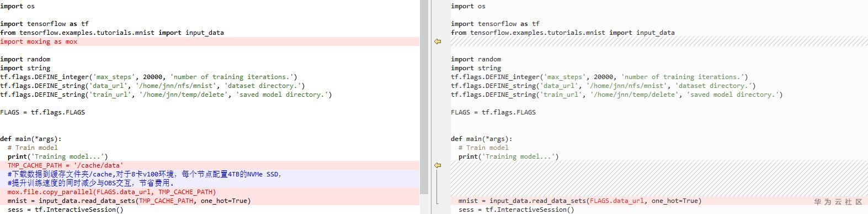Click 'sess = tf.InteractiveSession()' in right pane
868x214 pixels.
tap(516, 210)
